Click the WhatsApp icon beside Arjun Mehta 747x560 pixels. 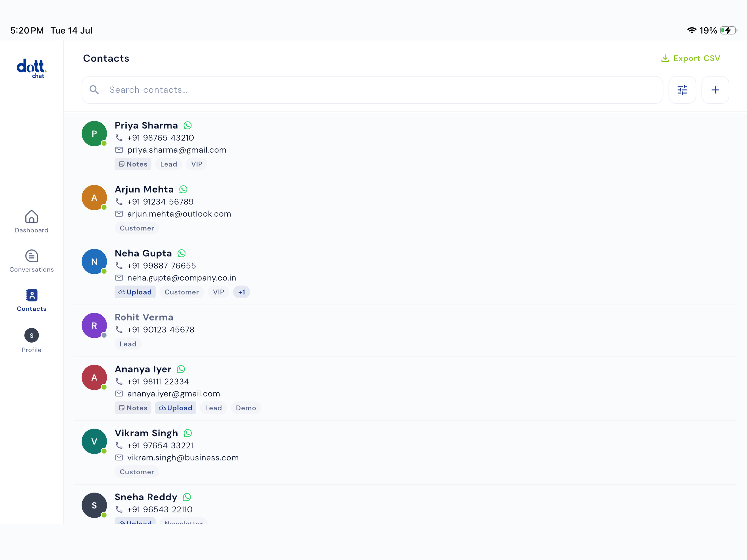[183, 189]
